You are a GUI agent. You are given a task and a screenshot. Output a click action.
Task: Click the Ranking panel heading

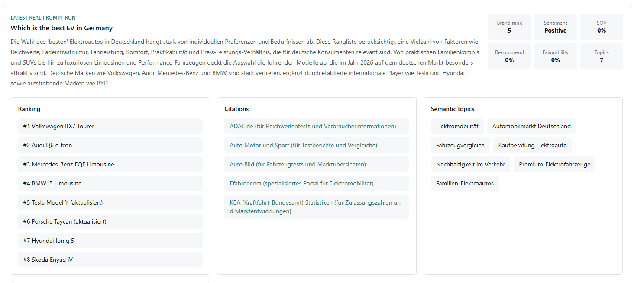(x=29, y=109)
